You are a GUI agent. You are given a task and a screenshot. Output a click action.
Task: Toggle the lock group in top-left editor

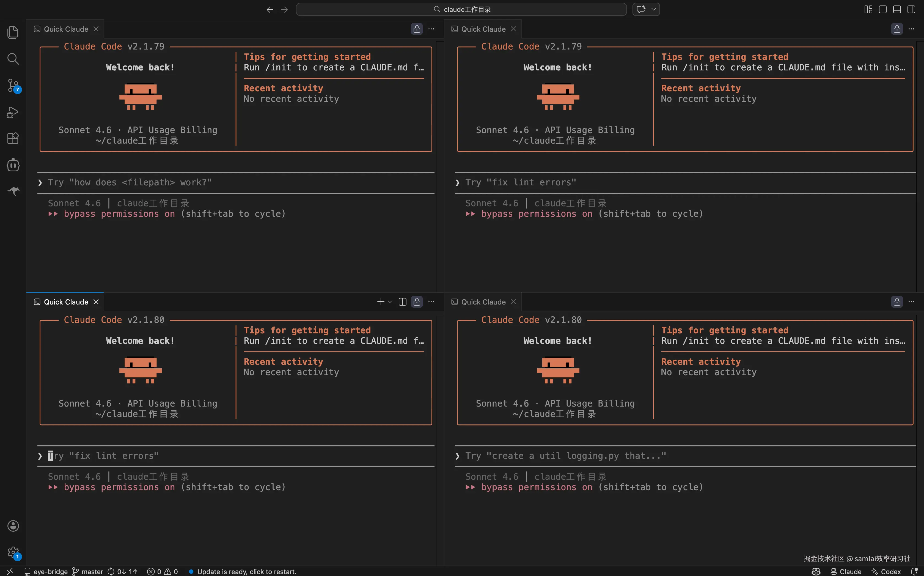pos(417,29)
